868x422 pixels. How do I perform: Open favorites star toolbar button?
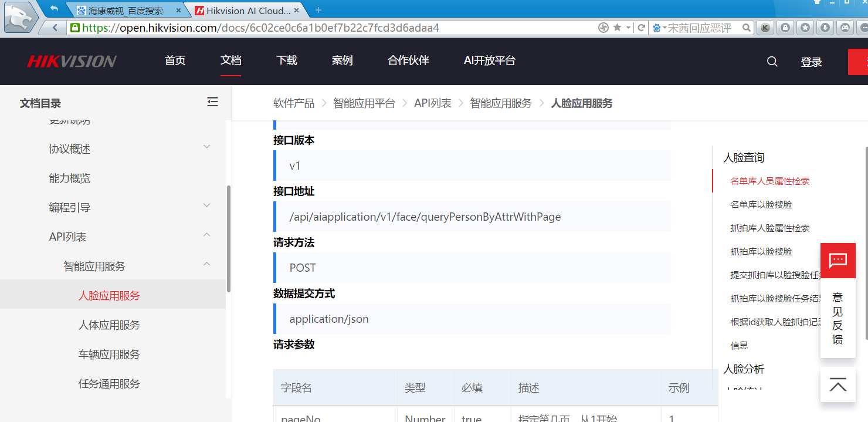pyautogui.click(x=805, y=27)
